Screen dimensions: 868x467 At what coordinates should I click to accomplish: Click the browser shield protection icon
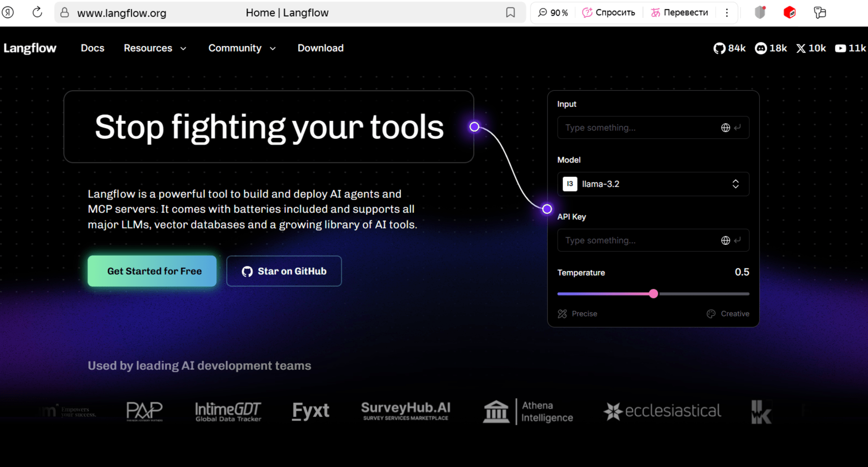point(760,13)
